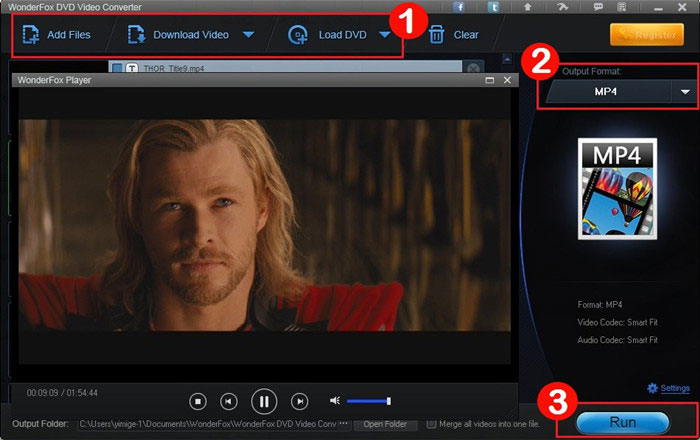Expand the Load DVD dropdown arrow
This screenshot has width=700, height=440.
tap(385, 35)
